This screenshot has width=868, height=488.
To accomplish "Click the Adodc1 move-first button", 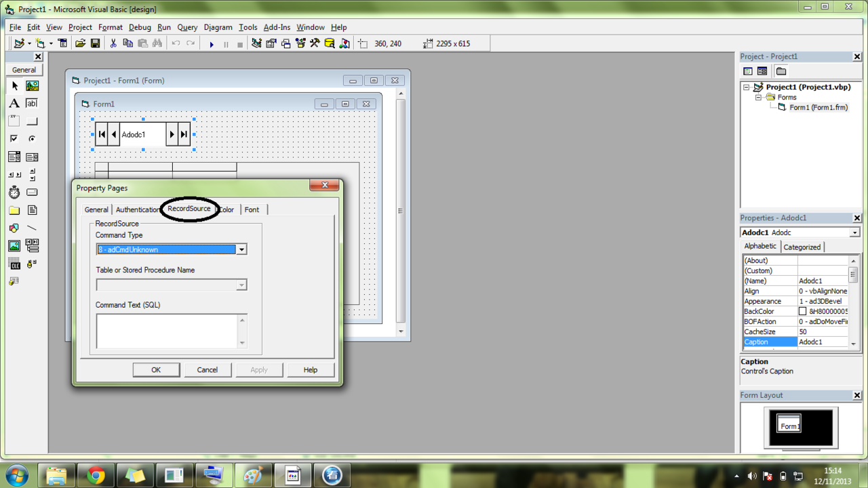I will [x=102, y=134].
